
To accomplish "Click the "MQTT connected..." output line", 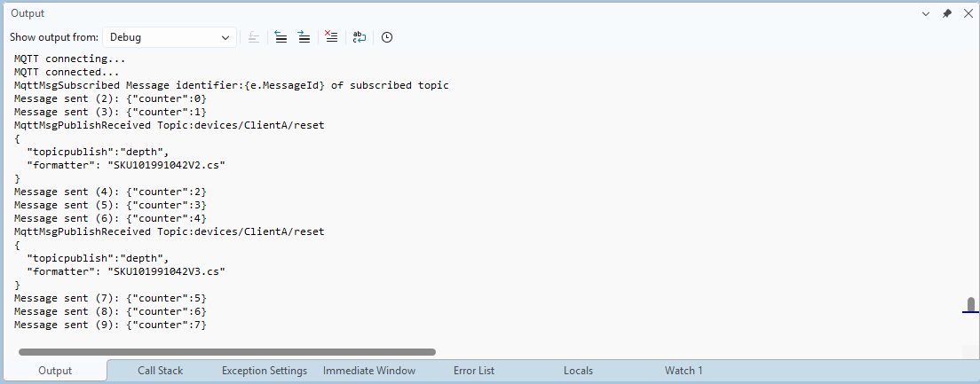I will [67, 72].
